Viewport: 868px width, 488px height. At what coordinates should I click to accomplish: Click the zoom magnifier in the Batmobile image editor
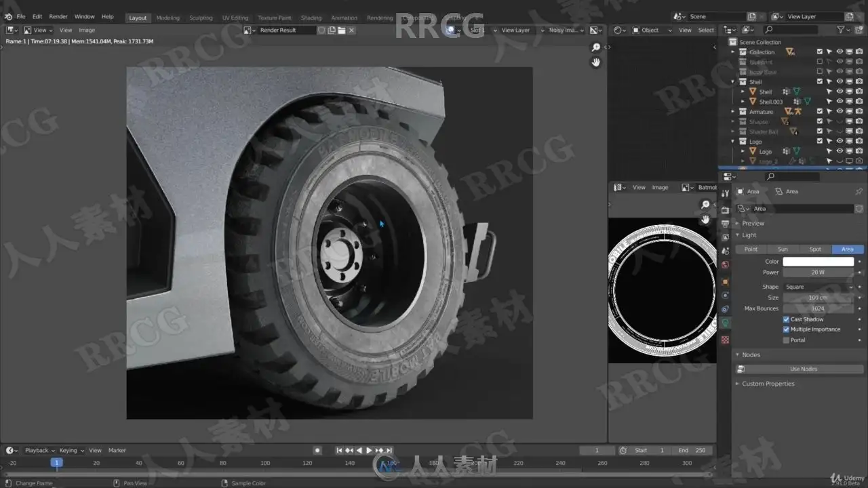(x=705, y=205)
